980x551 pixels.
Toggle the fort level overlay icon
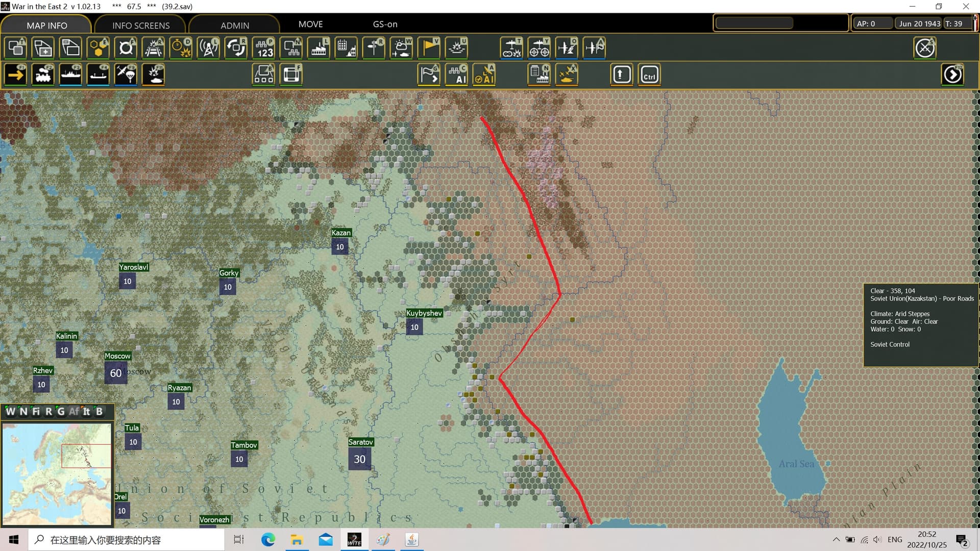tap(126, 48)
